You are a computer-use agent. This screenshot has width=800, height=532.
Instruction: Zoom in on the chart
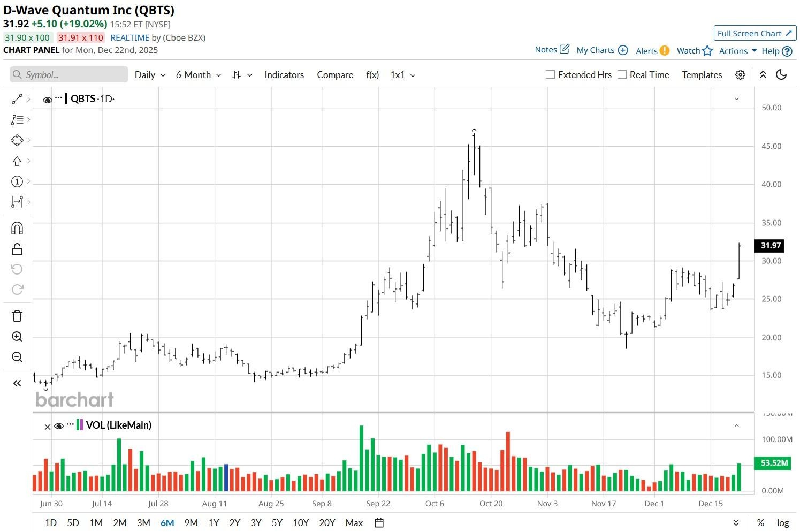pos(17,337)
